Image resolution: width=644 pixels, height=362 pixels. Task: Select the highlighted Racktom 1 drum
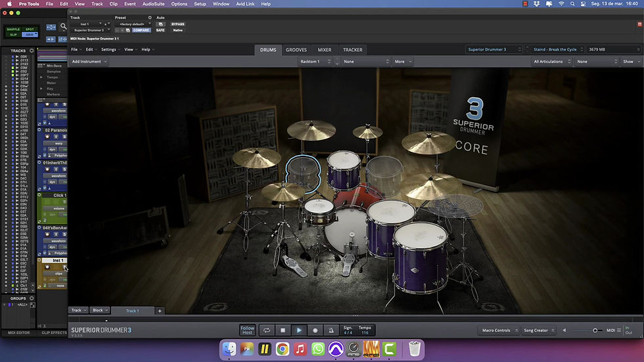pyautogui.click(x=303, y=173)
